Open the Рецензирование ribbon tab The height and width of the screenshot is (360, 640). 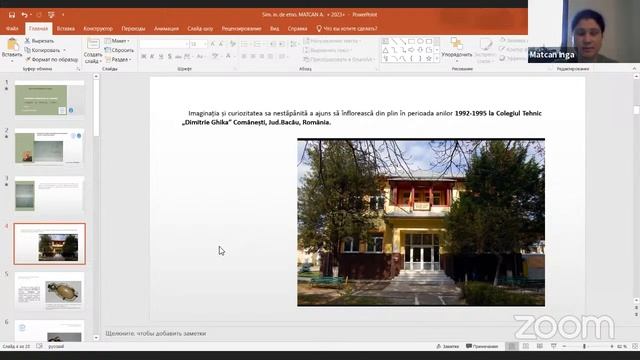(241, 29)
